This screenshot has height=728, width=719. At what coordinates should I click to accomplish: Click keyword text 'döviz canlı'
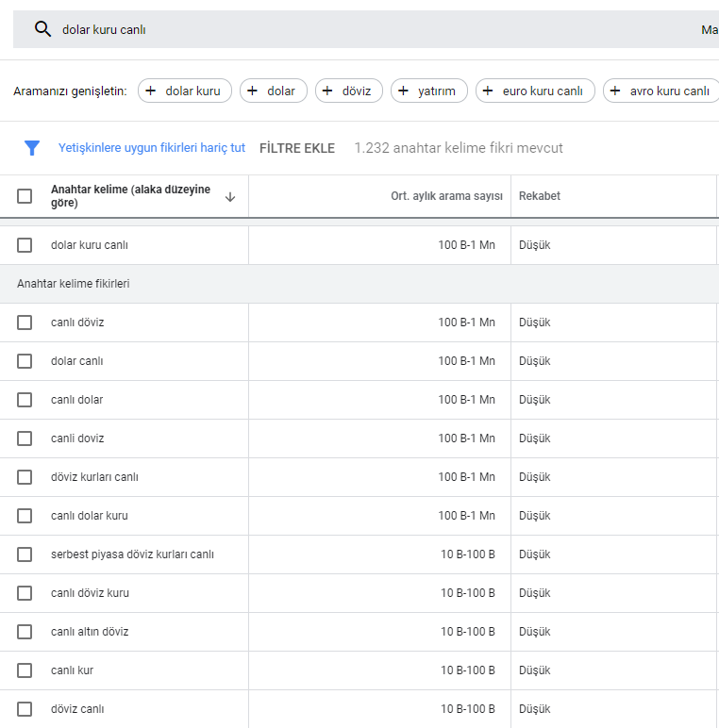point(77,709)
